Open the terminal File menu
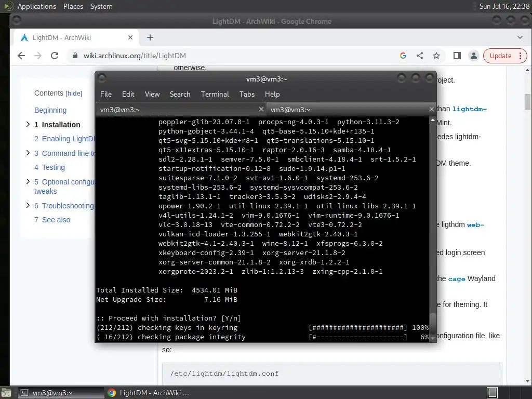The height and width of the screenshot is (399, 532). click(106, 95)
